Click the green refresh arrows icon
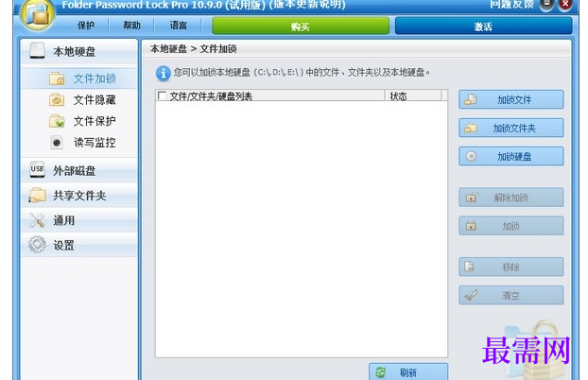588x380 pixels. pyautogui.click(x=380, y=372)
